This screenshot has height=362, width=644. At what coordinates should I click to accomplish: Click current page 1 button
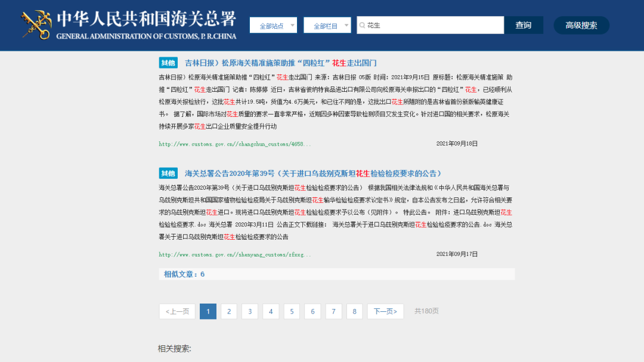[208, 311]
